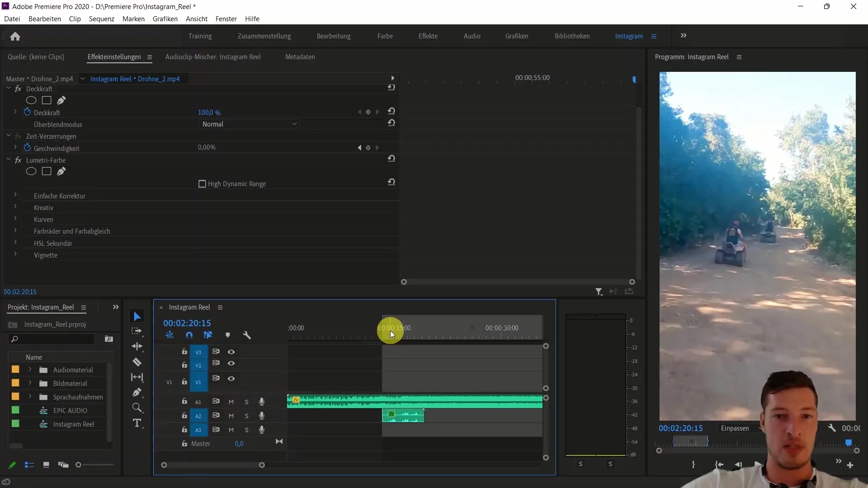Image resolution: width=868 pixels, height=488 pixels.
Task: Reset the Lumetri-Farbe effect
Action: 392,159
